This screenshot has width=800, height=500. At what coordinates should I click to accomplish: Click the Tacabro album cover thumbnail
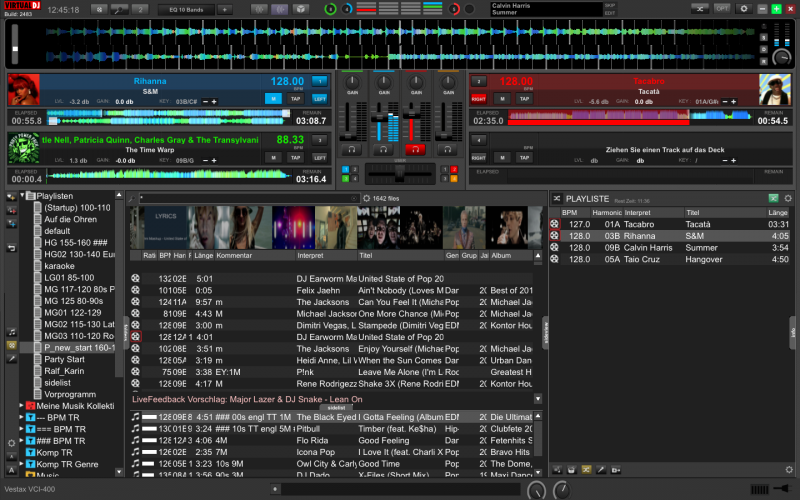(774, 90)
